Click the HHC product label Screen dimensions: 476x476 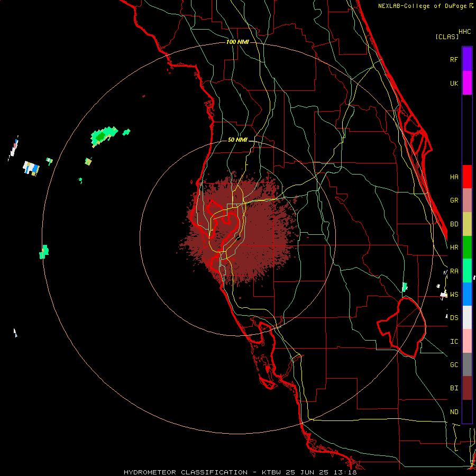tap(464, 32)
